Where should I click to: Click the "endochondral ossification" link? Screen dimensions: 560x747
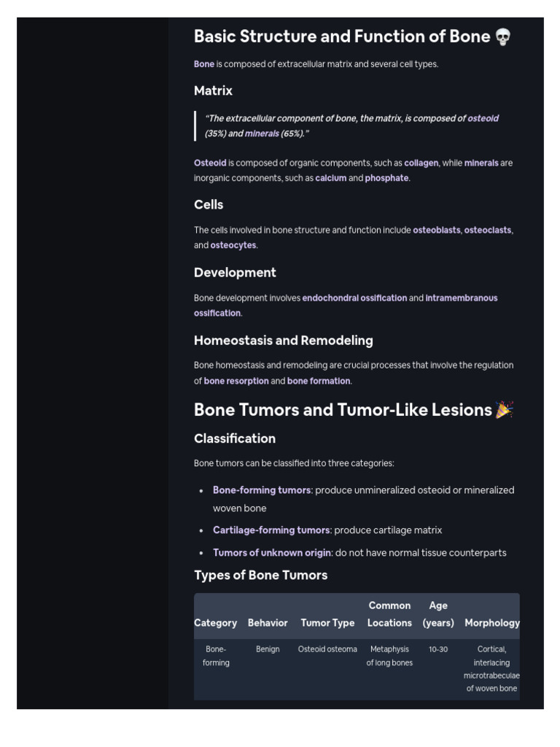tap(354, 298)
